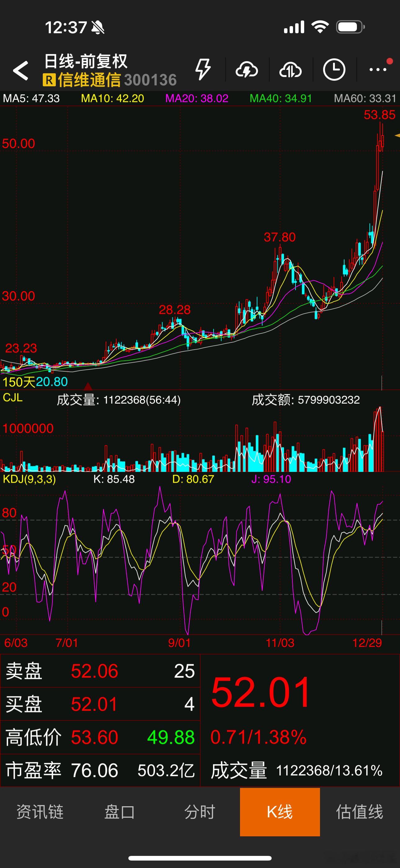Tap the stock code 300136
This screenshot has height=868, width=400.
(x=150, y=80)
